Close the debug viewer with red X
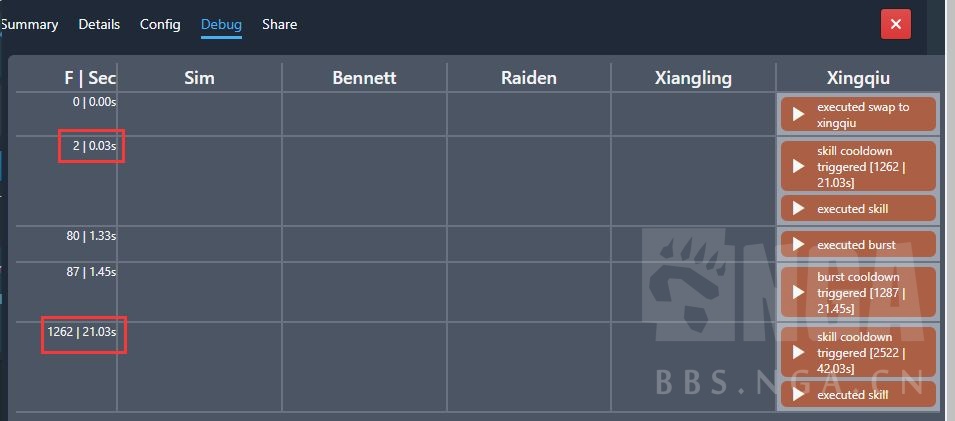The image size is (955, 421). (x=895, y=24)
